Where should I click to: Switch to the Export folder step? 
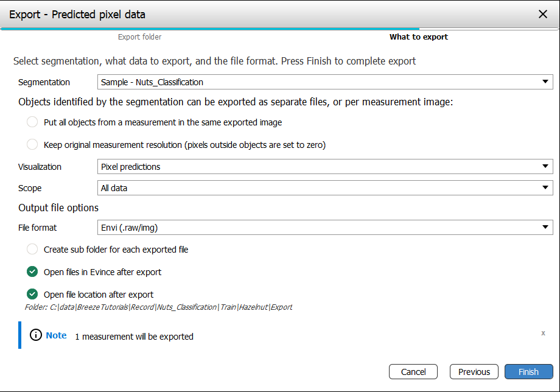[x=139, y=37]
